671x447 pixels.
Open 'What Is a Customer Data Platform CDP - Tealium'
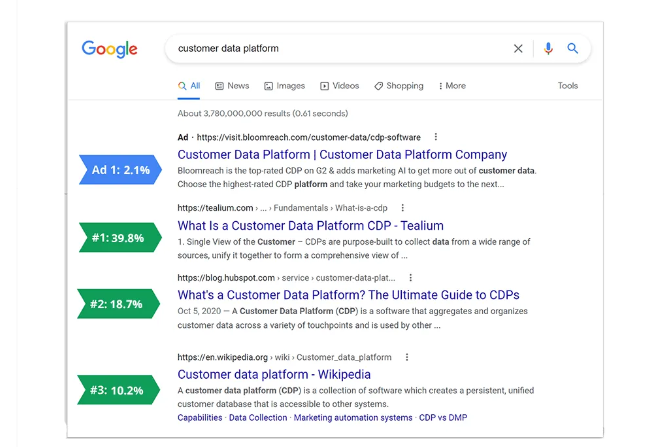pyautogui.click(x=311, y=225)
